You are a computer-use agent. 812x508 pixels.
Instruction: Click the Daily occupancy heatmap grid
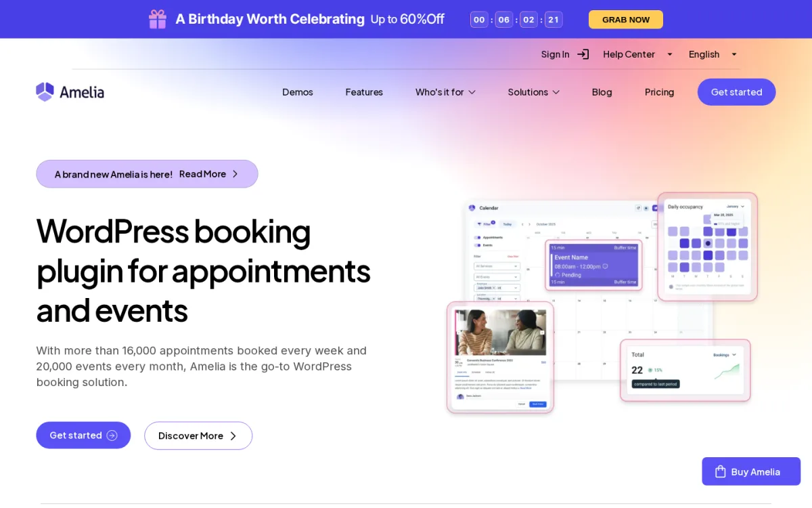point(708,243)
